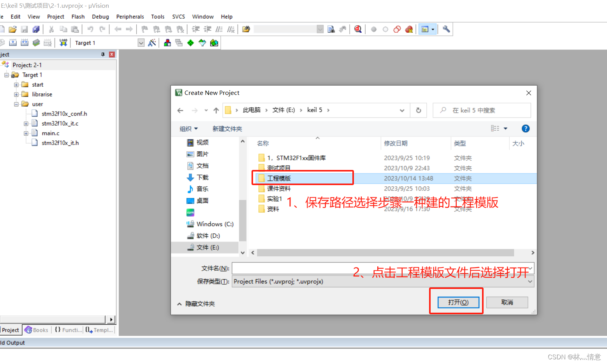The width and height of the screenshot is (607, 364).
Task: Open the path history dropdown chevron
Action: 402,110
